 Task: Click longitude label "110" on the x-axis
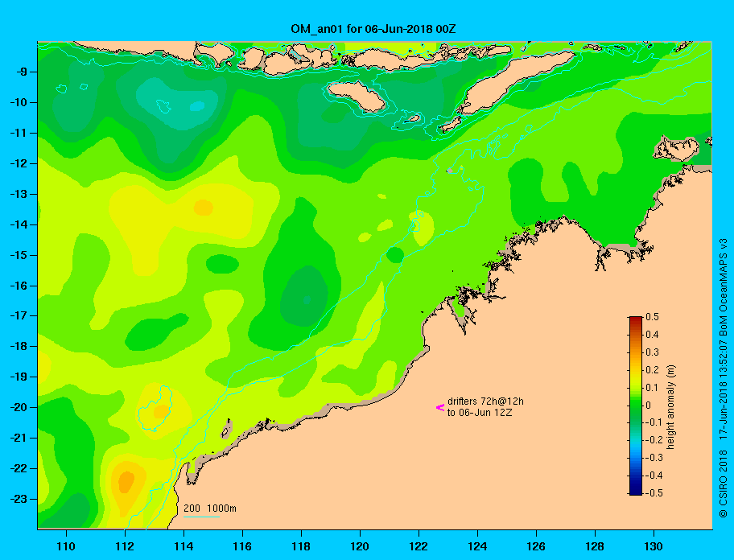click(67, 546)
